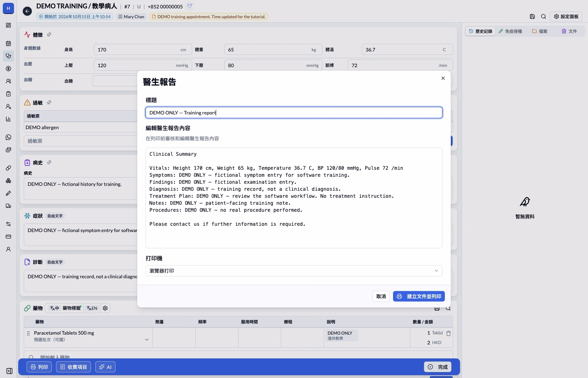The height and width of the screenshot is (378, 588).
Task: Toggle the 中 translation for medications
Action: coord(55,308)
